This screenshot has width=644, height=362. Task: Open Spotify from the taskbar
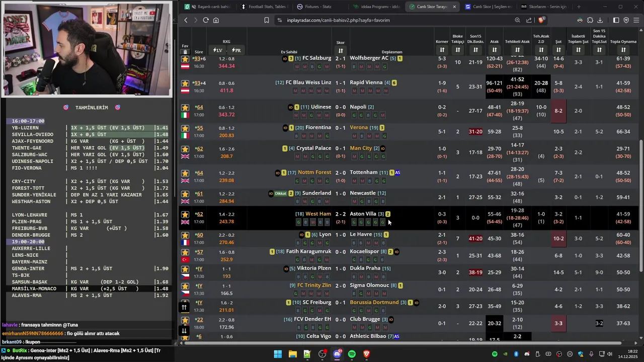[x=352, y=354]
